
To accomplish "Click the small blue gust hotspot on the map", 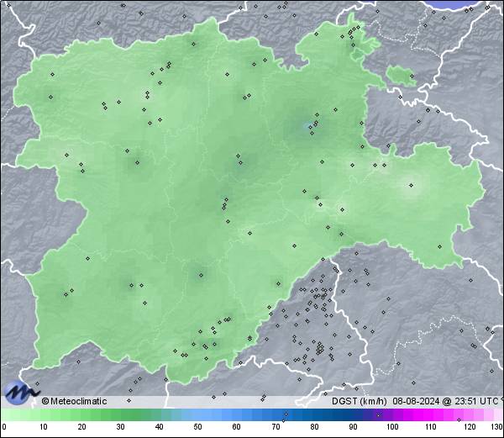I will coord(307,125).
